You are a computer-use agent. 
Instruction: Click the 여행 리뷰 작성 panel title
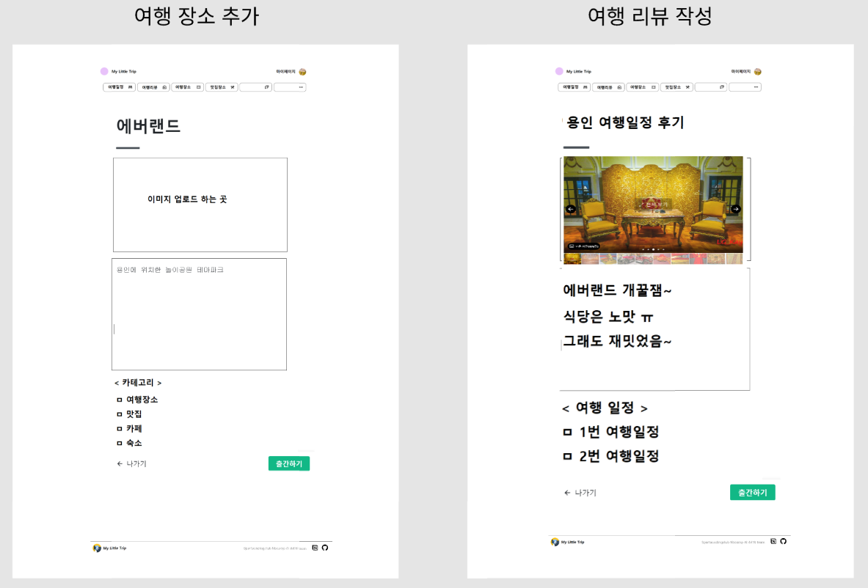(650, 16)
